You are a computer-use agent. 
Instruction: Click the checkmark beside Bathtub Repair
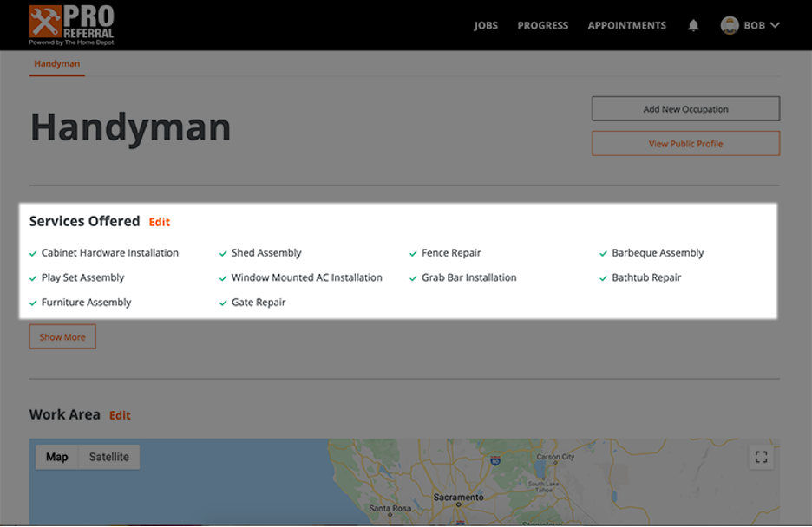(x=602, y=277)
